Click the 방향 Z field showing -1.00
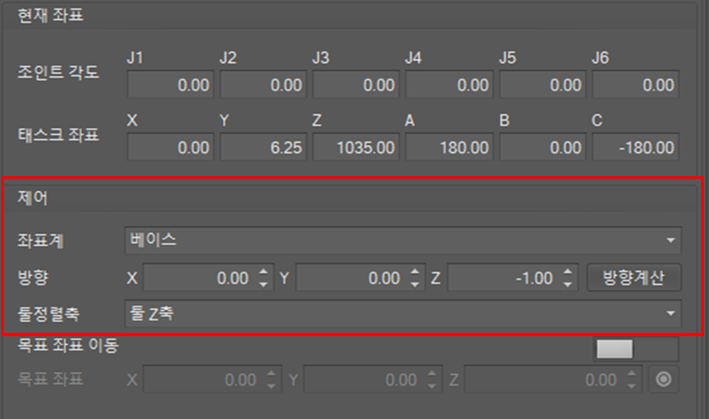This screenshot has height=419, width=709. click(x=505, y=277)
